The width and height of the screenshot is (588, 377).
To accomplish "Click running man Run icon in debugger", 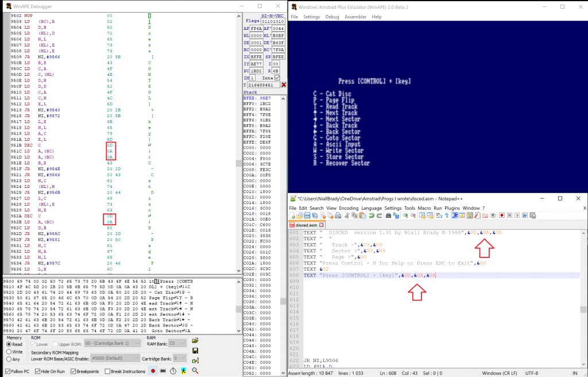I will coord(183,371).
